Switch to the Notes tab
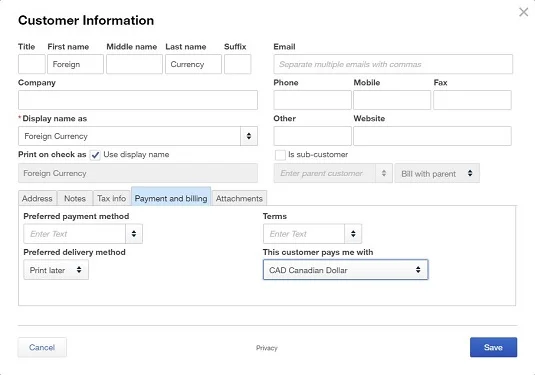Screen dimensions: 535x375 pyautogui.click(x=75, y=198)
